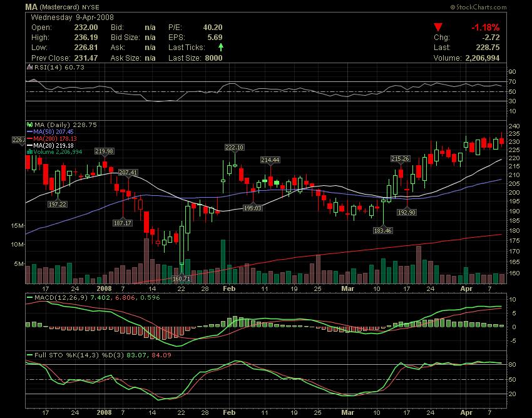
Task: Click the Prev Close value 231.47
Action: 86,58
